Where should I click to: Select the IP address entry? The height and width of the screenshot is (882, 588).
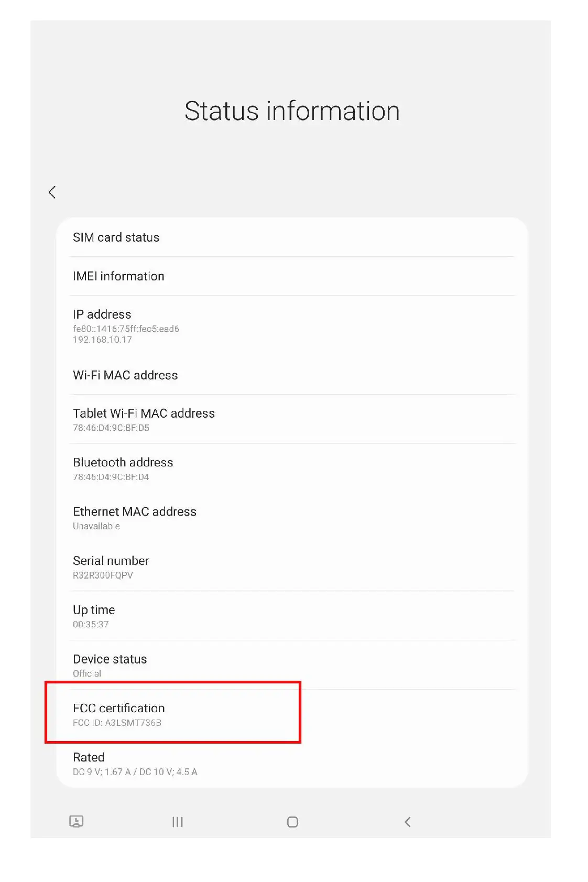click(292, 326)
